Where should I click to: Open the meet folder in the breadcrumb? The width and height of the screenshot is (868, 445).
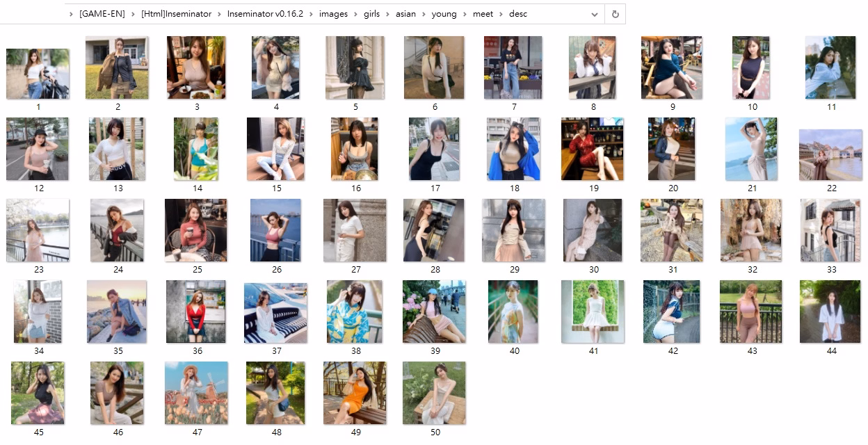tap(482, 14)
